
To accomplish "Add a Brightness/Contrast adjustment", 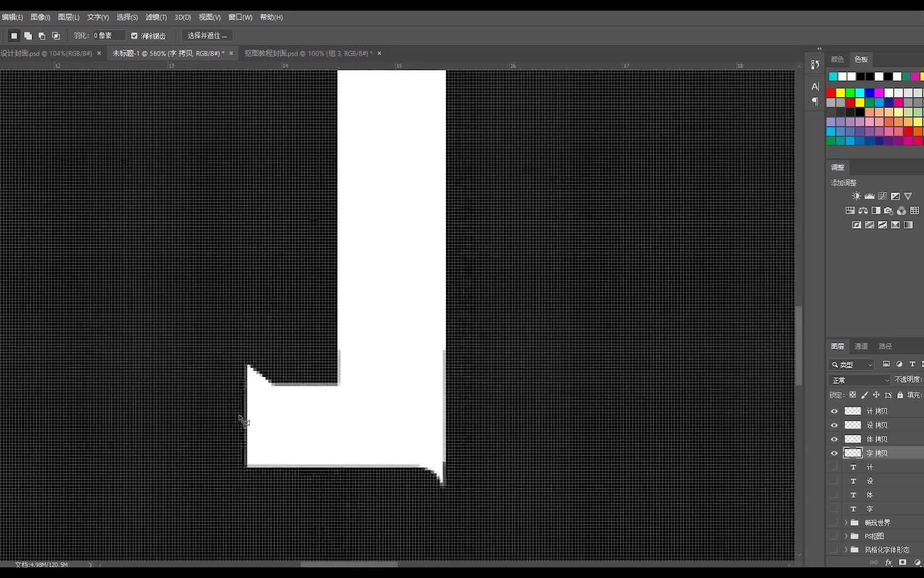I will 857,196.
